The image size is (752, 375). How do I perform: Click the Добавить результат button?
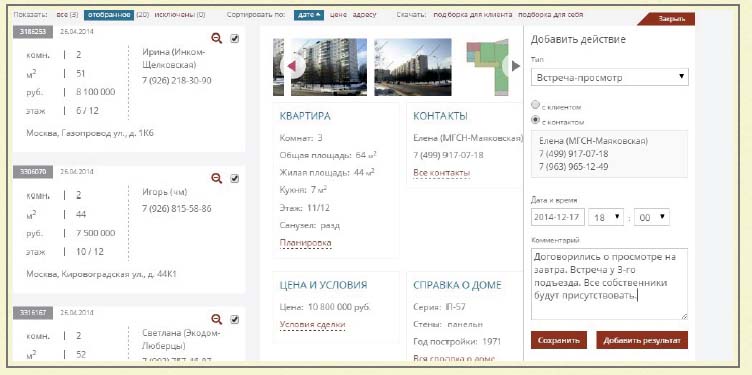(x=642, y=340)
